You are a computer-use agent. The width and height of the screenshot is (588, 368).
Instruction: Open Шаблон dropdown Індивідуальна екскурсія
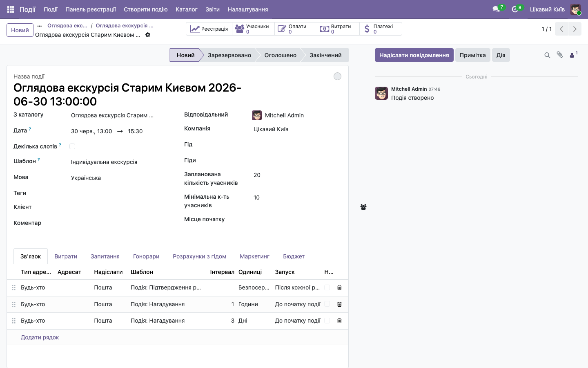(120, 162)
